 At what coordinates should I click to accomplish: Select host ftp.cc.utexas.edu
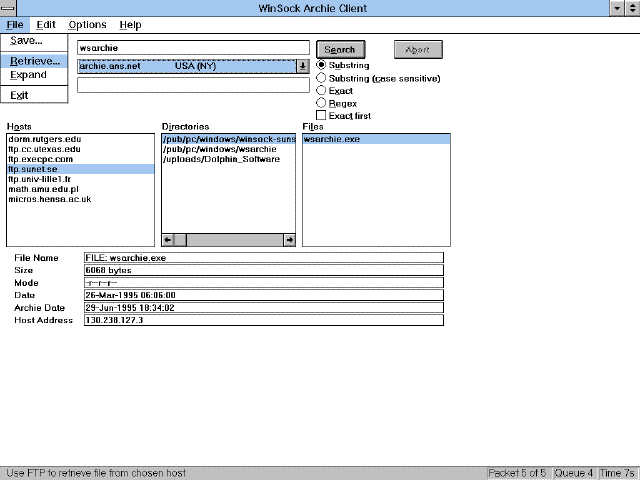coord(81,149)
